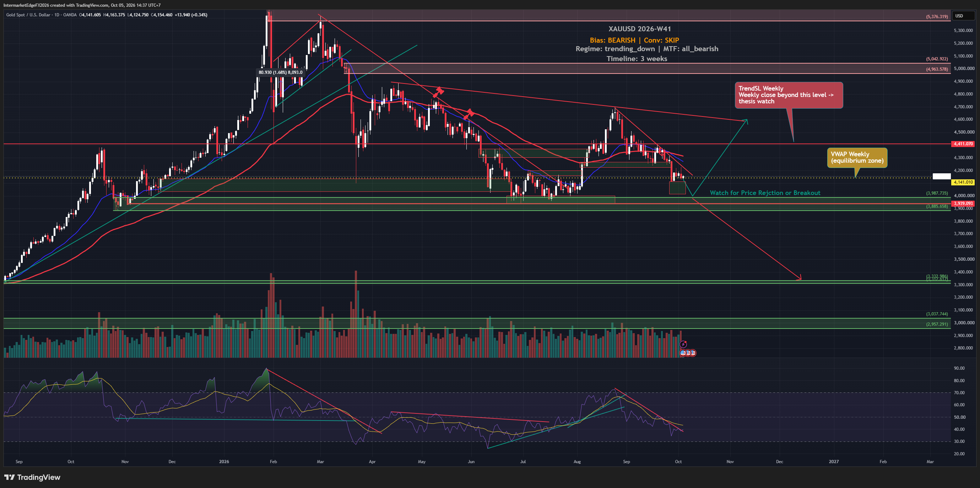Image resolution: width=980 pixels, height=488 pixels.
Task: Click the OANDA source label in the legend
Action: (x=70, y=15)
